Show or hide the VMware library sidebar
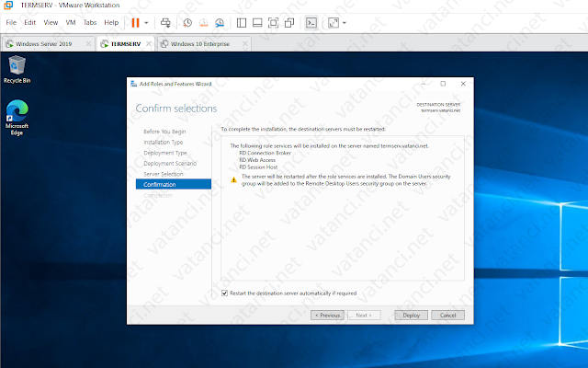588x368 pixels. coord(242,23)
